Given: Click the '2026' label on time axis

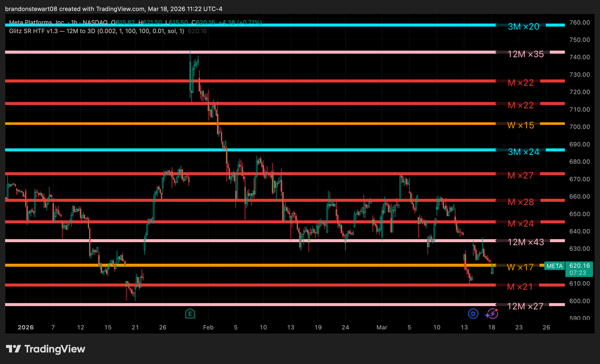Looking at the screenshot, I should coord(25,328).
